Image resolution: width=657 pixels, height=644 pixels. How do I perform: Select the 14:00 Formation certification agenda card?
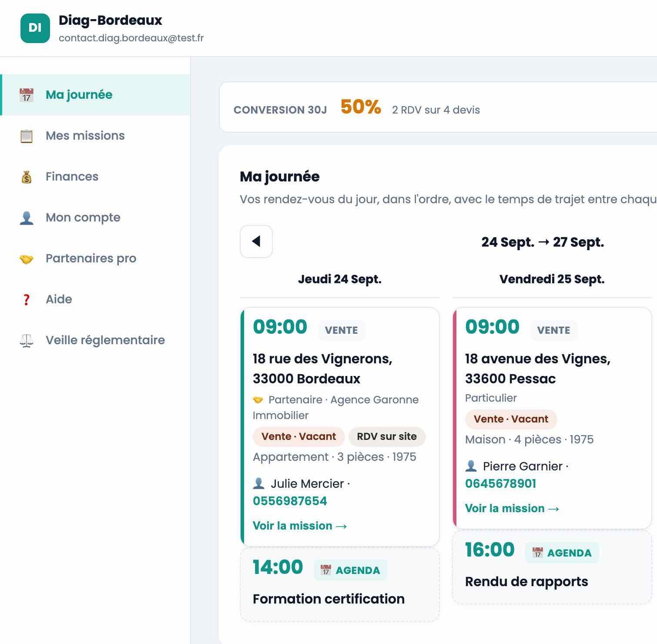tap(340, 584)
